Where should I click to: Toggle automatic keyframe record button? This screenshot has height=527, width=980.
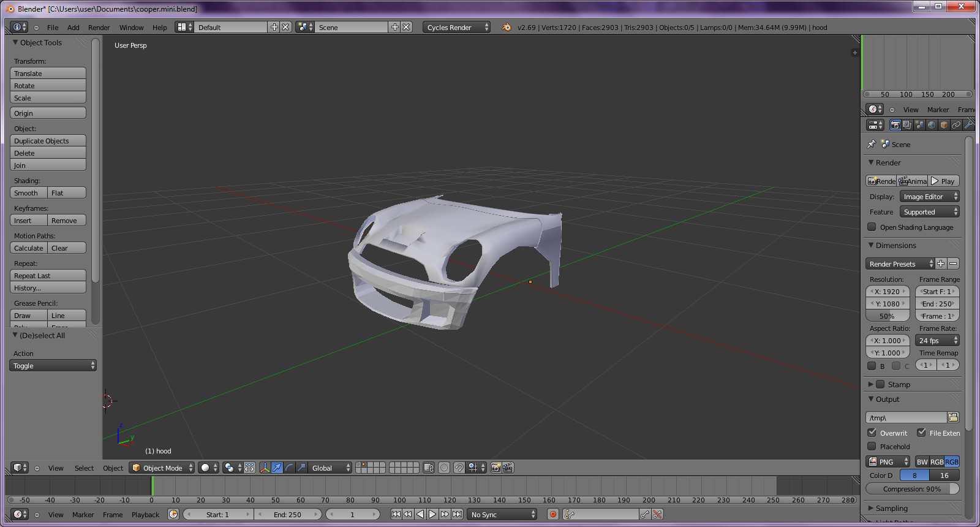(x=553, y=514)
